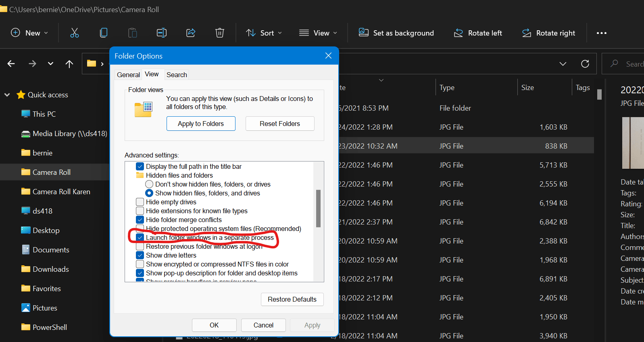This screenshot has height=342, width=644.
Task: Collapse the Quick access tree section
Action: [7, 95]
